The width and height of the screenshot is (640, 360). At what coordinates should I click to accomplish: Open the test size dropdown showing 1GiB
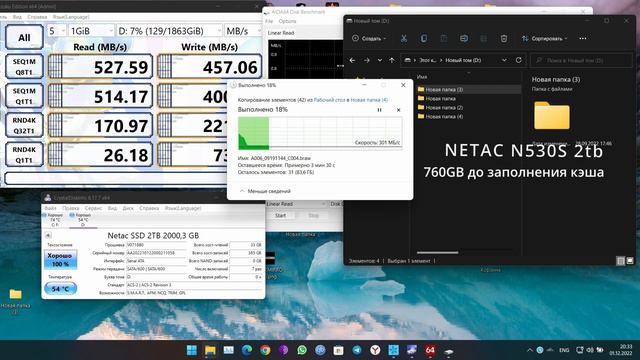pyautogui.click(x=91, y=31)
